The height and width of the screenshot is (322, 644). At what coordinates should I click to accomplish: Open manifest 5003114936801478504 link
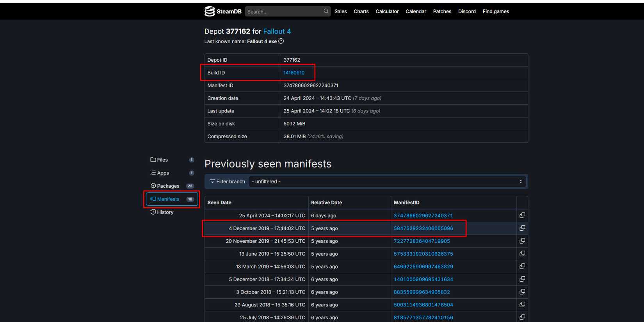pos(423,305)
